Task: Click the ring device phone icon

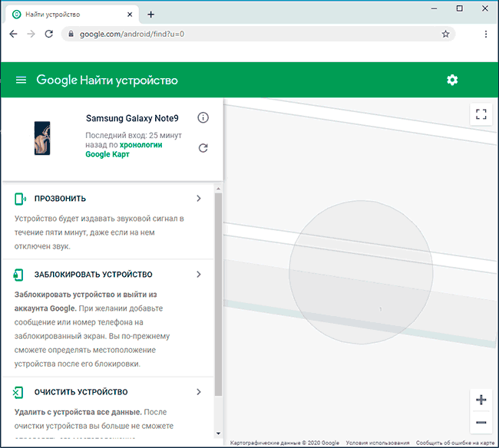Action: (x=21, y=199)
